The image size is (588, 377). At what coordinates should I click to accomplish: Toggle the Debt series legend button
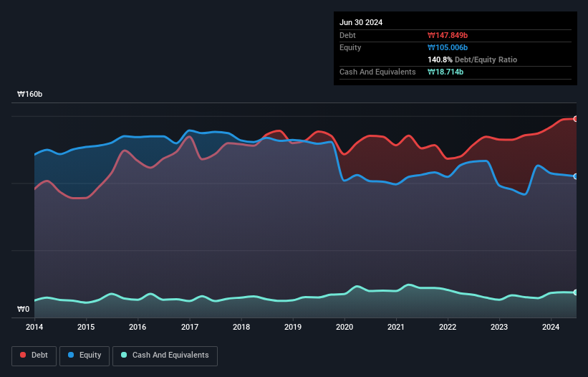pyautogui.click(x=34, y=355)
